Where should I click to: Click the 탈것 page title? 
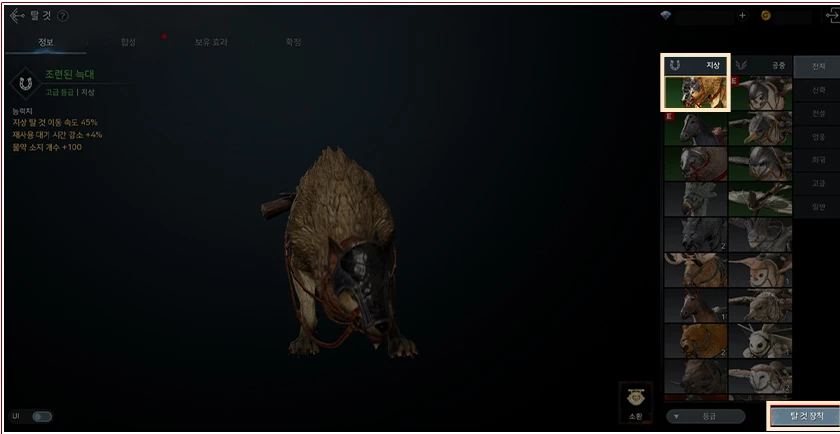tap(40, 16)
